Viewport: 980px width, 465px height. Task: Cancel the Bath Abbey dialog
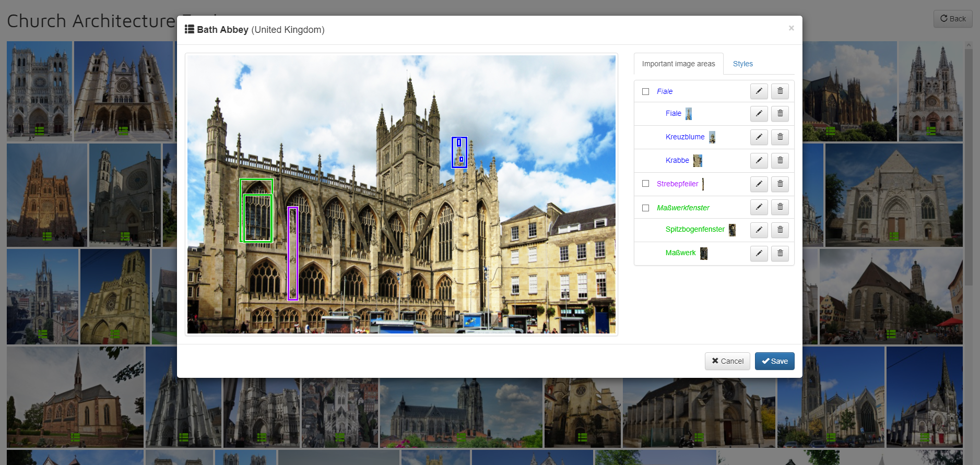pos(727,361)
